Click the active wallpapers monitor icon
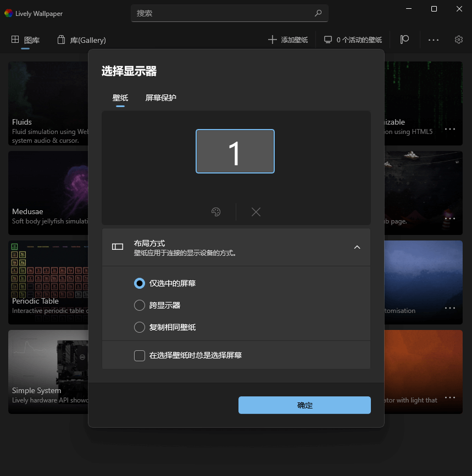Image resolution: width=472 pixels, height=476 pixels. [x=328, y=40]
